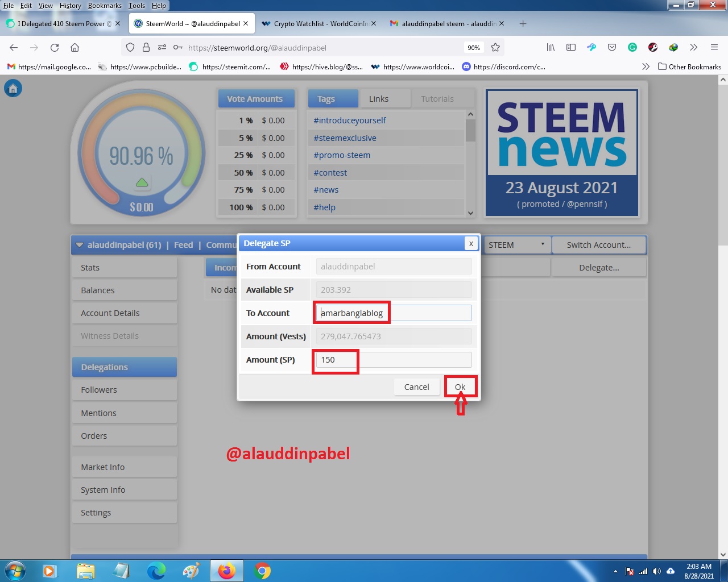Open the Settings sidebar section

click(125, 513)
